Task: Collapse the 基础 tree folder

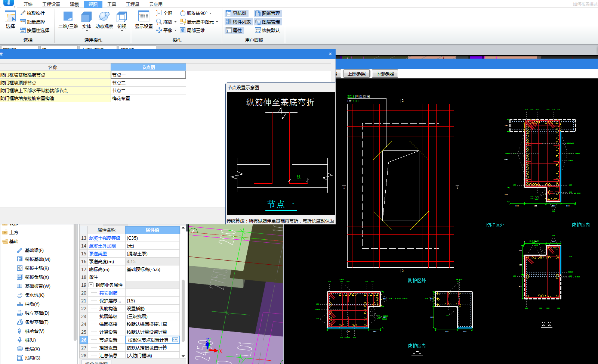Action: [5, 242]
